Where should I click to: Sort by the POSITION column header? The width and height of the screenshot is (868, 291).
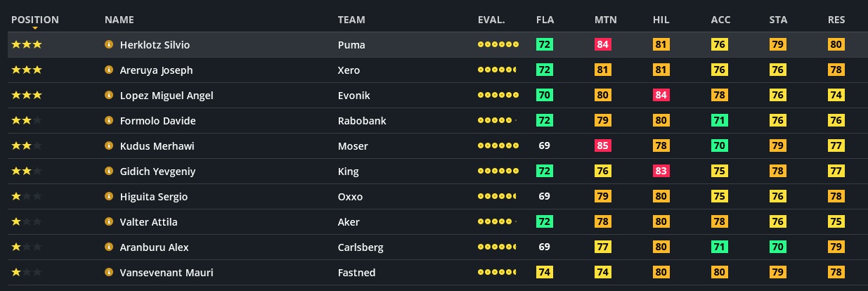[x=35, y=20]
